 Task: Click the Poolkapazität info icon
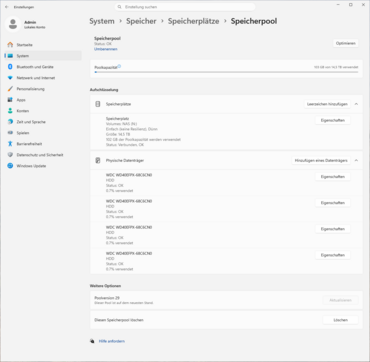119,67
